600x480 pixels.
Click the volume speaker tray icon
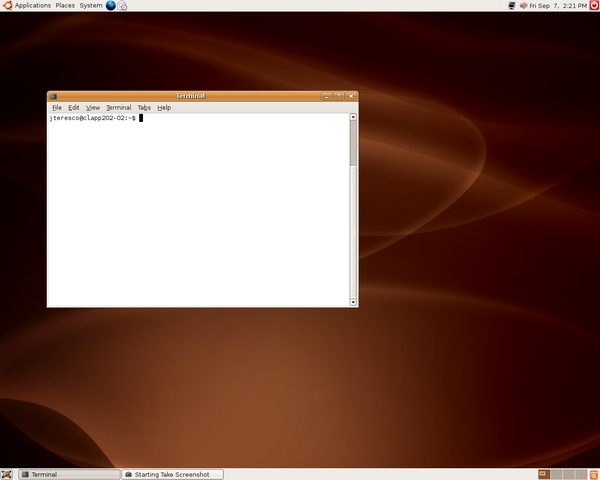pyautogui.click(x=523, y=5)
